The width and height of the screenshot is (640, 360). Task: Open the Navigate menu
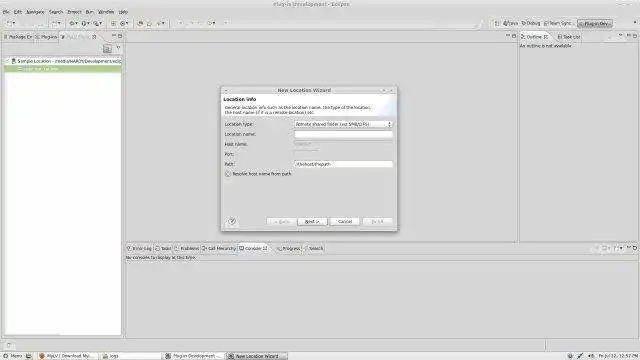[x=35, y=12]
